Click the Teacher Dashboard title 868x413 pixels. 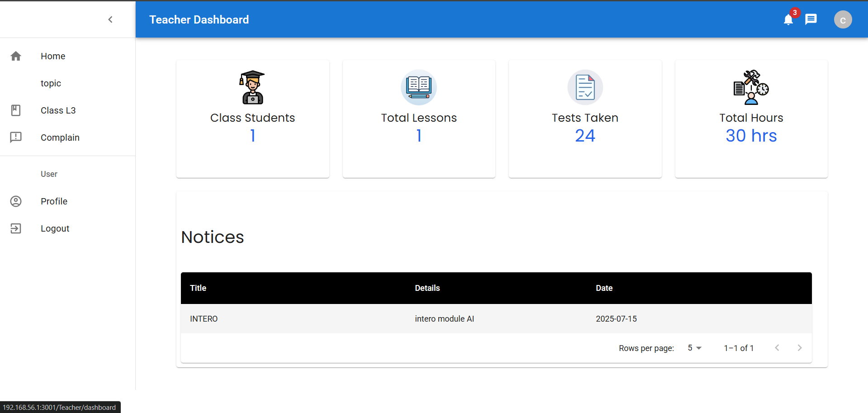point(199,19)
